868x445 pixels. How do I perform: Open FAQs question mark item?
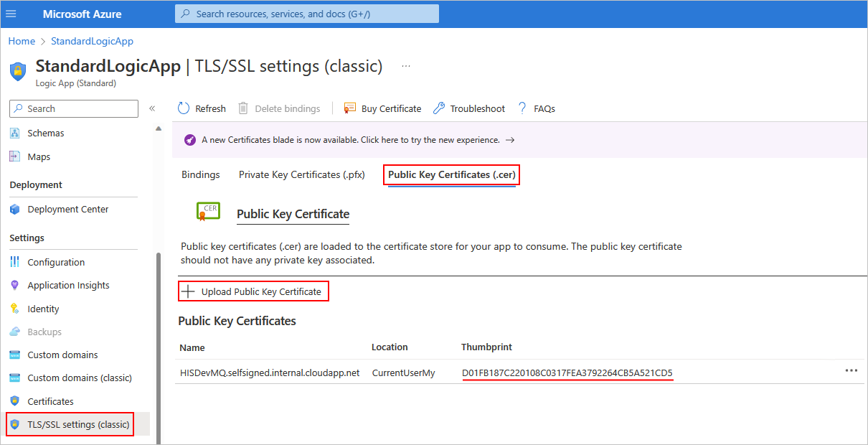[522, 108]
